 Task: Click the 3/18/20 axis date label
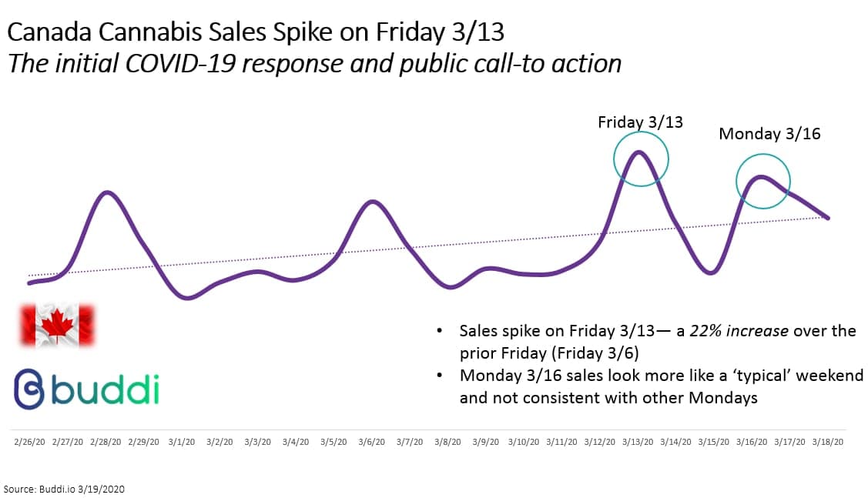coord(828,442)
